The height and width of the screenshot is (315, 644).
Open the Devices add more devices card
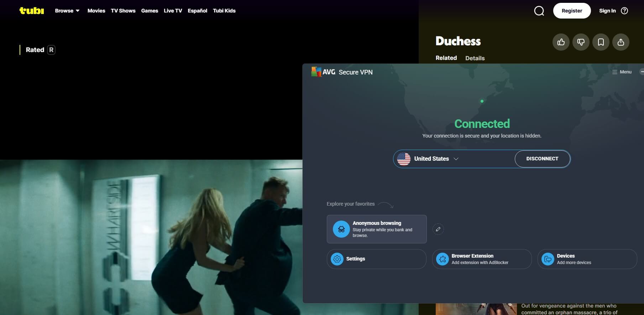tap(587, 259)
